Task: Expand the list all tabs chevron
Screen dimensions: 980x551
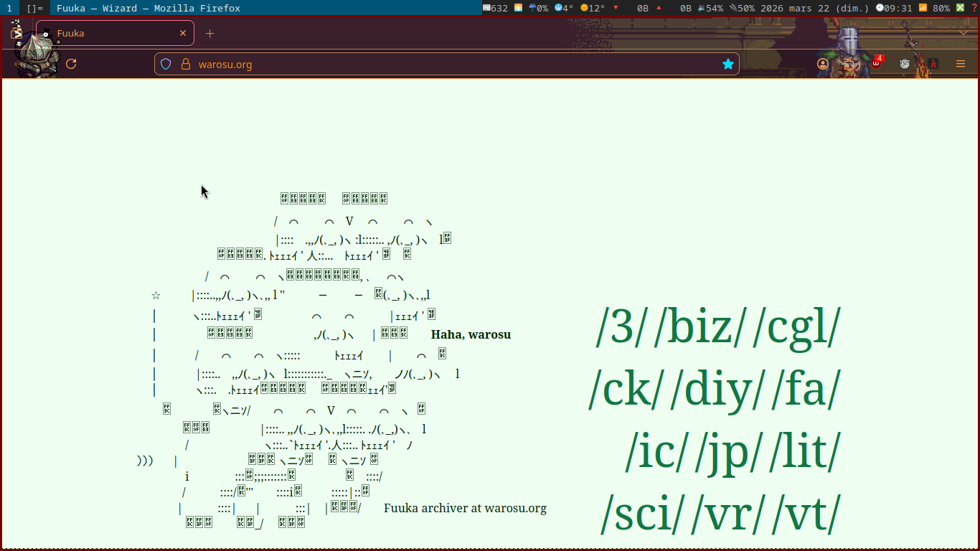Action: point(963,33)
